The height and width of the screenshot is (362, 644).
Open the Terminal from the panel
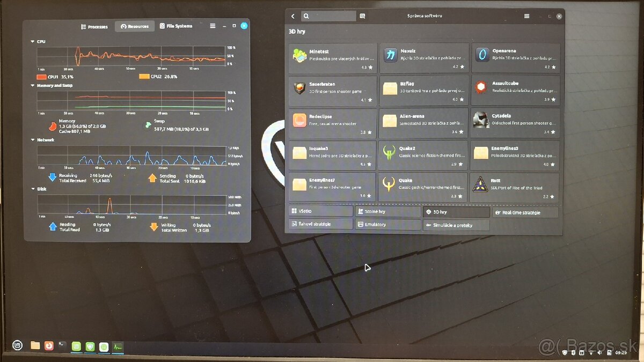point(63,346)
